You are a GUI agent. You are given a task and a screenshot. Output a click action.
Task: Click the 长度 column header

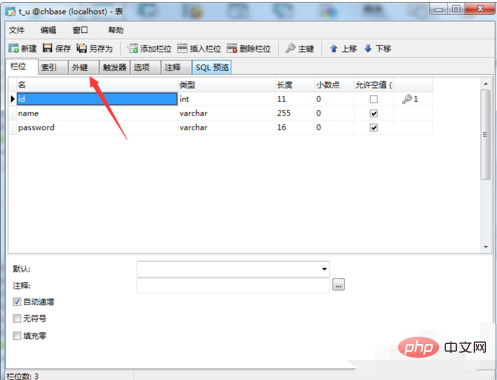click(295, 85)
